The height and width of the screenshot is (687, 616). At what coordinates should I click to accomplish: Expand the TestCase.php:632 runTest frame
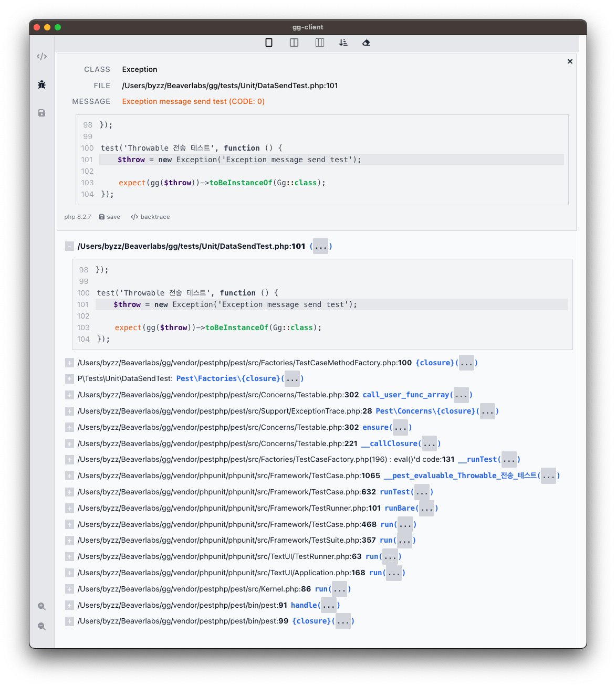pyautogui.click(x=69, y=492)
